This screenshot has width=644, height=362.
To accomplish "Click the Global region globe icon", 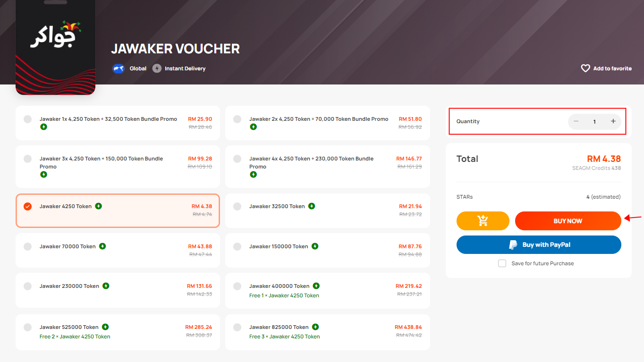I will [118, 68].
